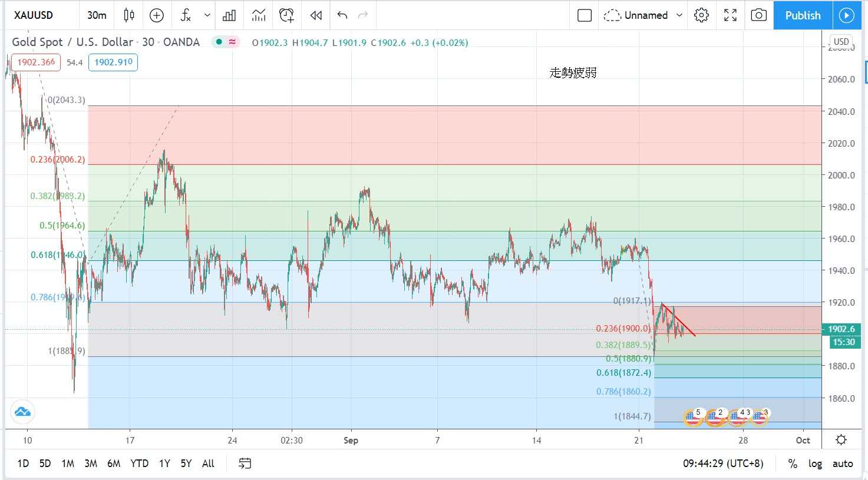Screen dimensions: 868x480
Task: Open chart settings gear
Action: [701, 15]
